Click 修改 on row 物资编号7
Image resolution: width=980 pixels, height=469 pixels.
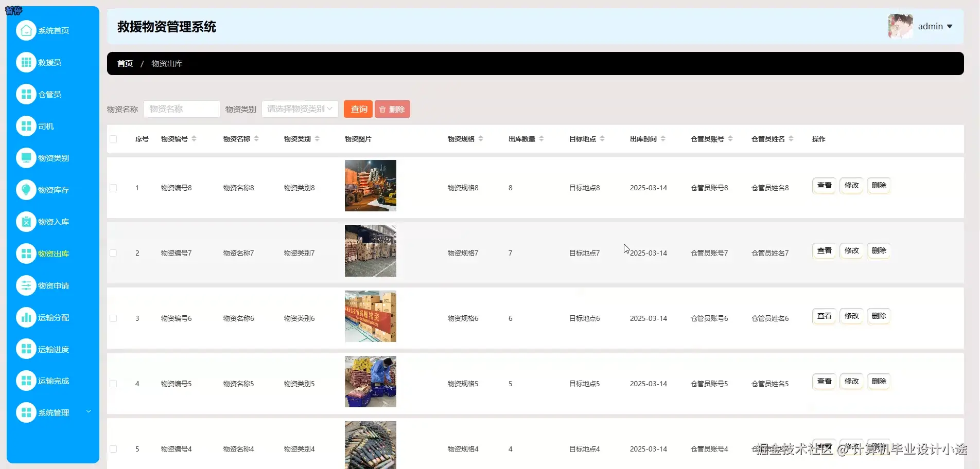tap(851, 250)
